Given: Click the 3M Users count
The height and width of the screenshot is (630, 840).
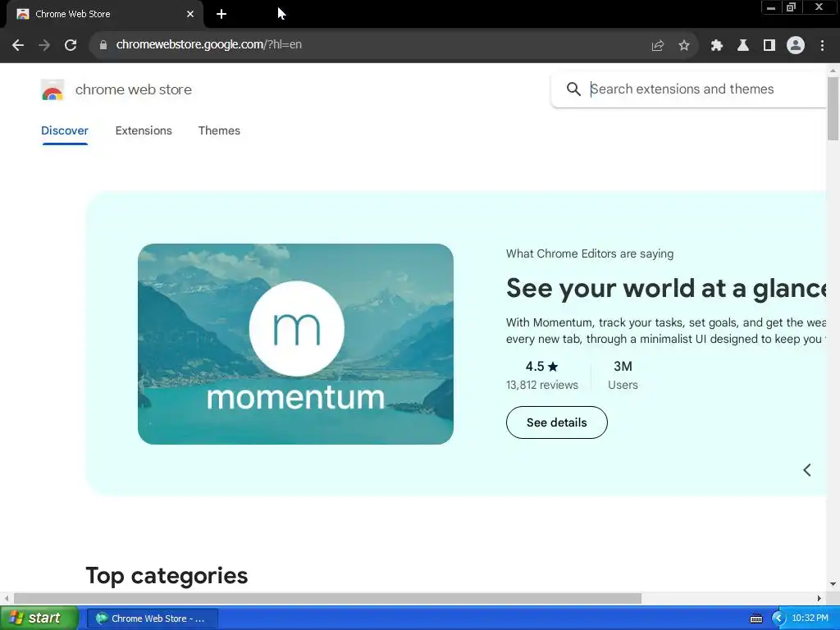Looking at the screenshot, I should 623,374.
